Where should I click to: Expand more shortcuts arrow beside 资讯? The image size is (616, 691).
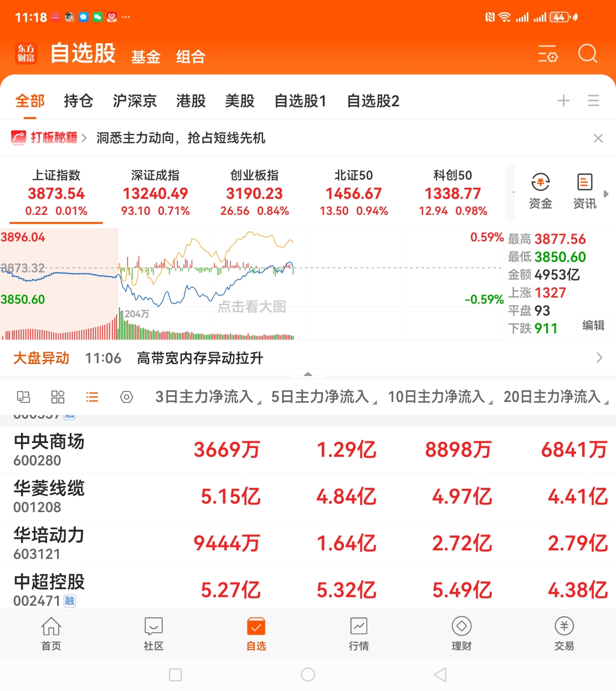click(606, 194)
